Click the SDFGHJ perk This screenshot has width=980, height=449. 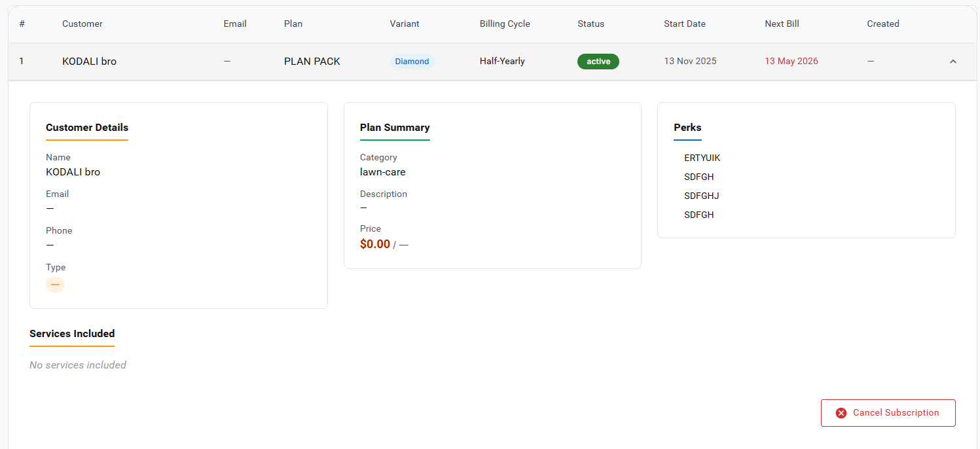(702, 196)
